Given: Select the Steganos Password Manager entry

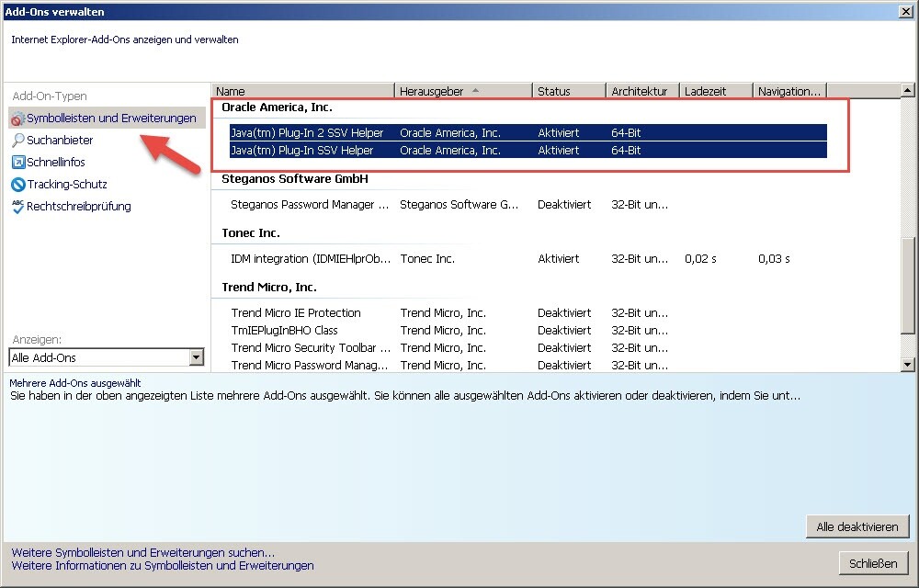Looking at the screenshot, I should click(303, 205).
